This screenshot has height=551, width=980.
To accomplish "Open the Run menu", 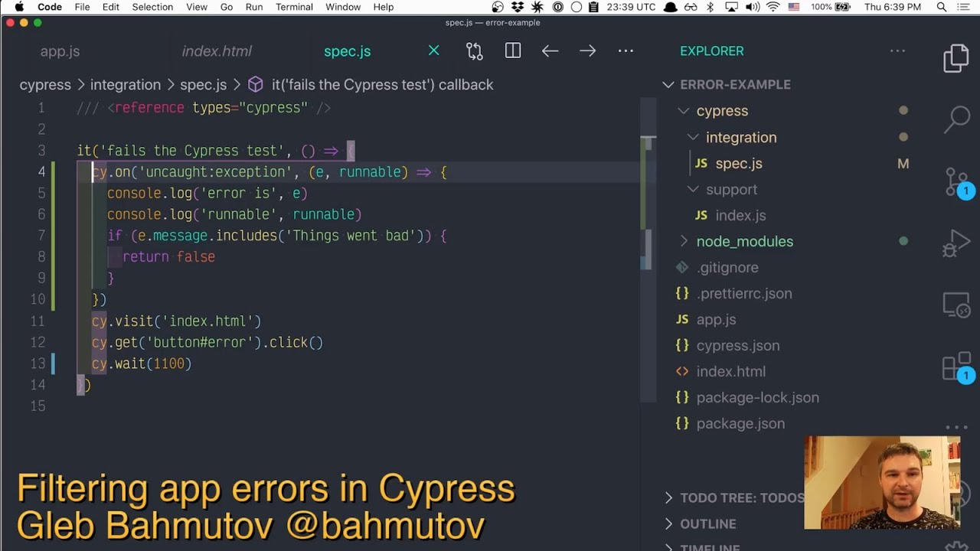I will click(x=254, y=7).
